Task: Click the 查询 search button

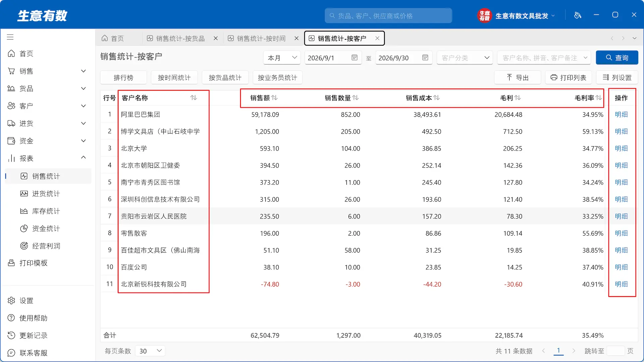Action: pos(617,58)
